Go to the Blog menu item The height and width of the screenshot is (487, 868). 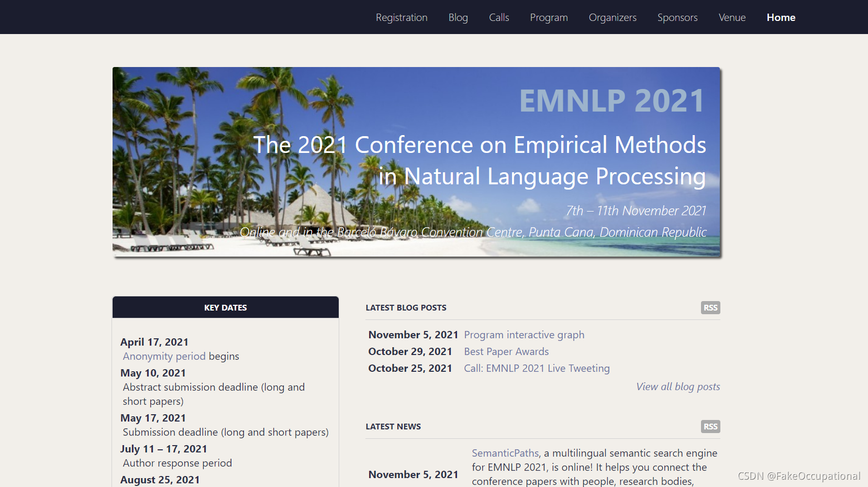click(x=458, y=17)
